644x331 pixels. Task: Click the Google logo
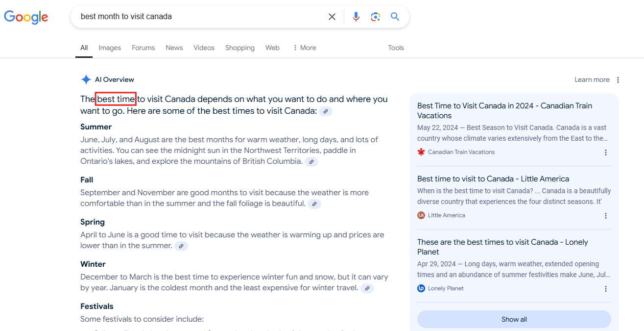tap(26, 17)
